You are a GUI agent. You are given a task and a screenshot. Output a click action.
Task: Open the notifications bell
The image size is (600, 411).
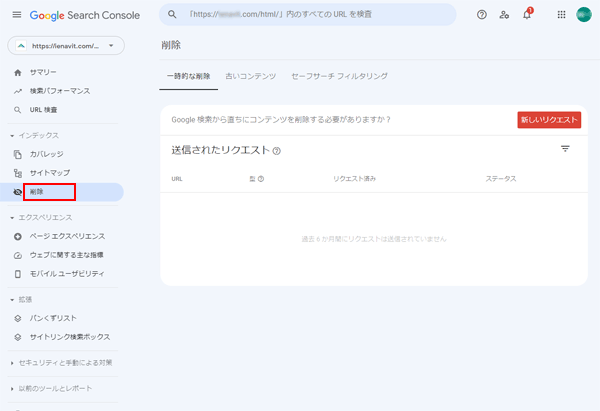tap(527, 15)
